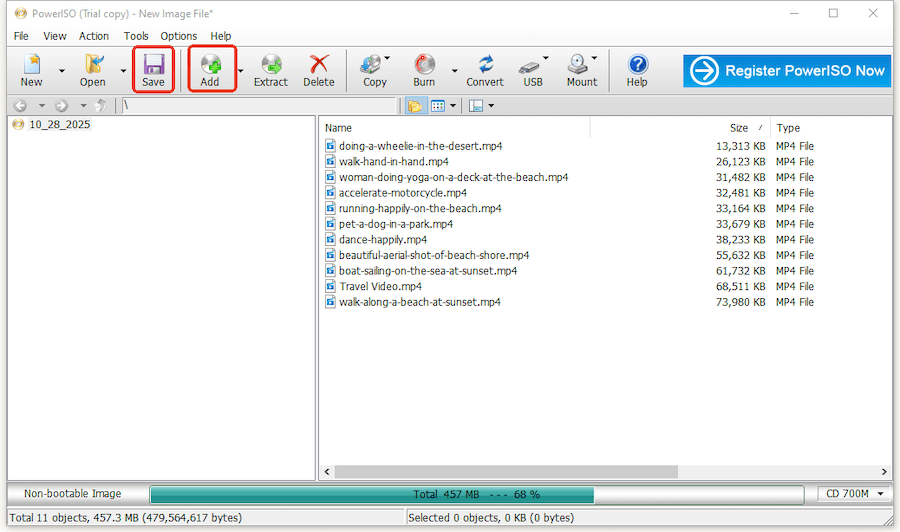Click the image properties pane icon
This screenshot has width=900, height=532.
pyautogui.click(x=476, y=106)
